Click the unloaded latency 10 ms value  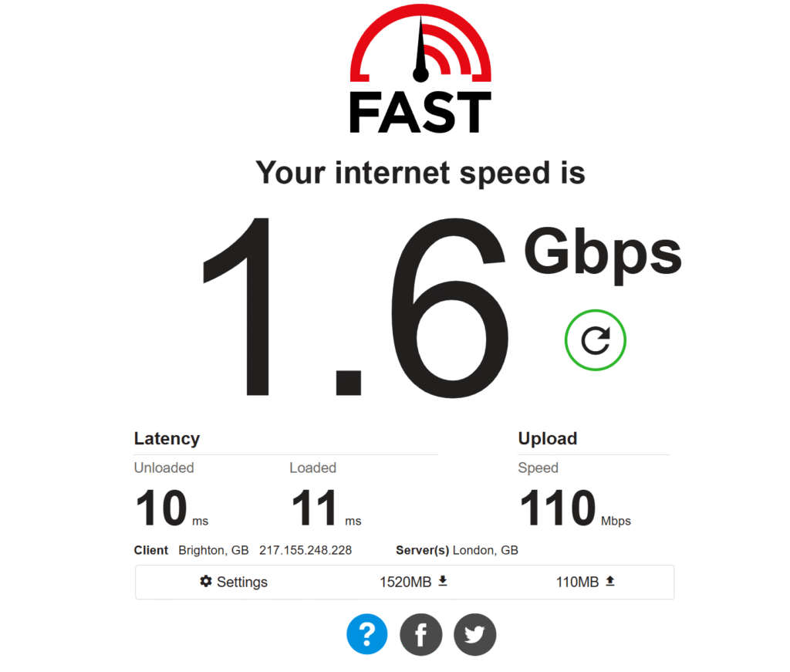[x=171, y=508]
